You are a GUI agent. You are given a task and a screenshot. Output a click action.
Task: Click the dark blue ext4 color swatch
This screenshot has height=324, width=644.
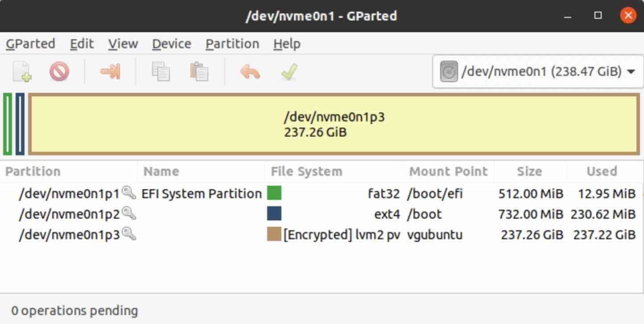point(274,214)
